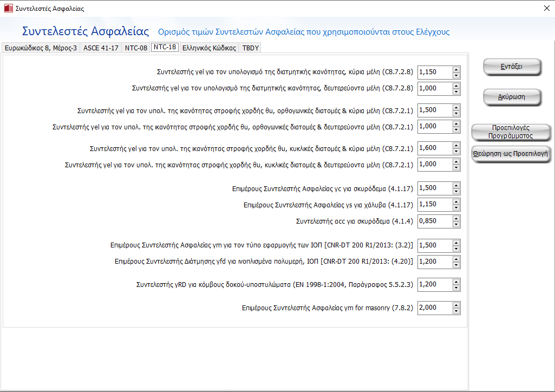Click the Εντάξει button
Image resolution: width=555 pixels, height=392 pixels.
point(511,66)
